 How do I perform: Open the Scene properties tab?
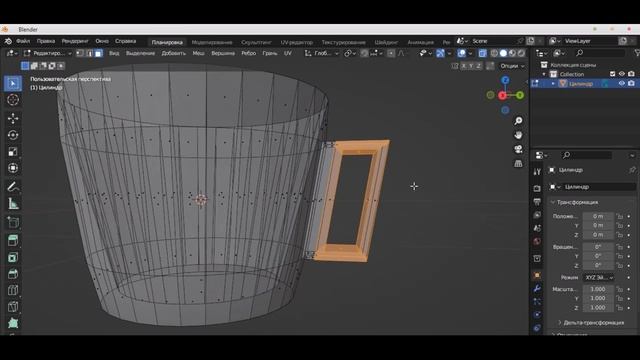pos(537,228)
